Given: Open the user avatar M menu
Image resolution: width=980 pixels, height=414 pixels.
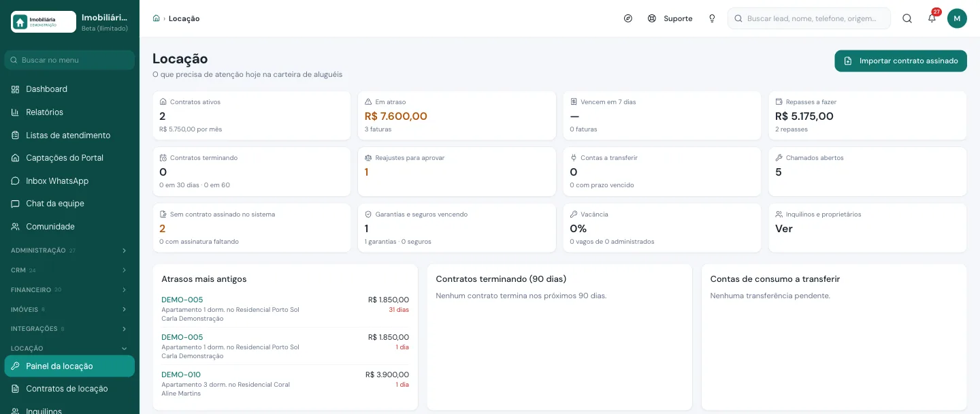Looking at the screenshot, I should 957,18.
